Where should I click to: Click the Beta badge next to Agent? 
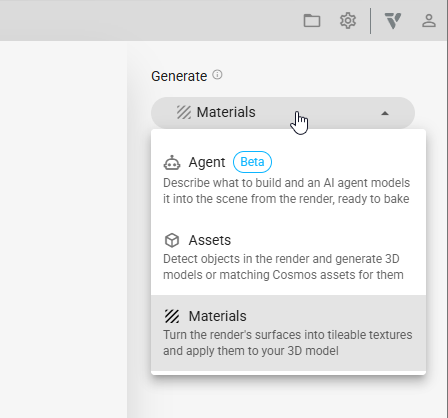[252, 162]
